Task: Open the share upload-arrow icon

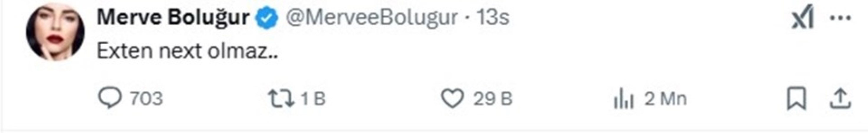Action: click(x=840, y=99)
